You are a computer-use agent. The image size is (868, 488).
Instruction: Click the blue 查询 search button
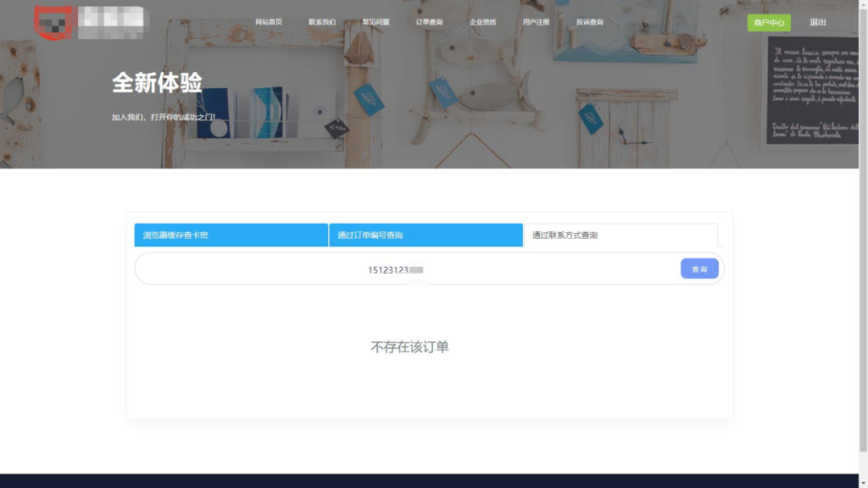[698, 268]
